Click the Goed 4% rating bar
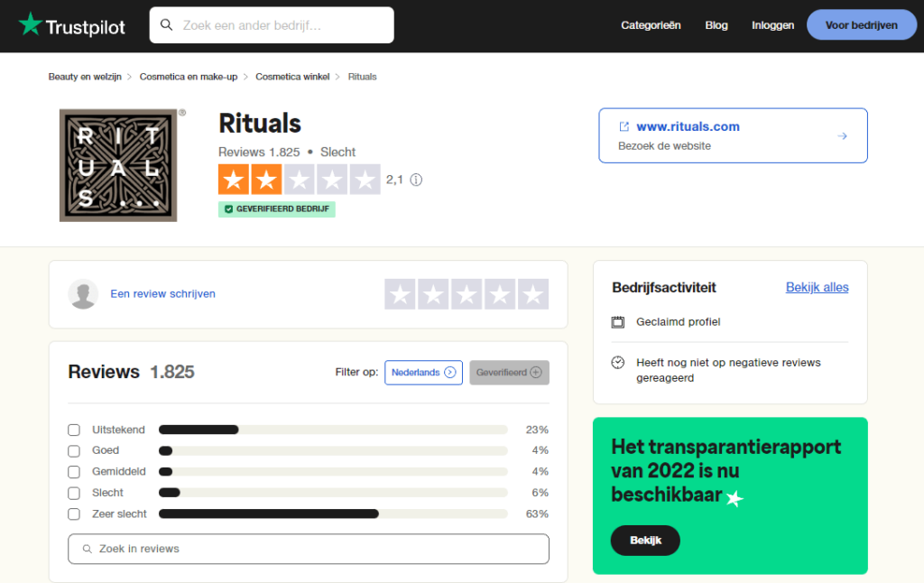The width and height of the screenshot is (924, 583). pos(333,451)
